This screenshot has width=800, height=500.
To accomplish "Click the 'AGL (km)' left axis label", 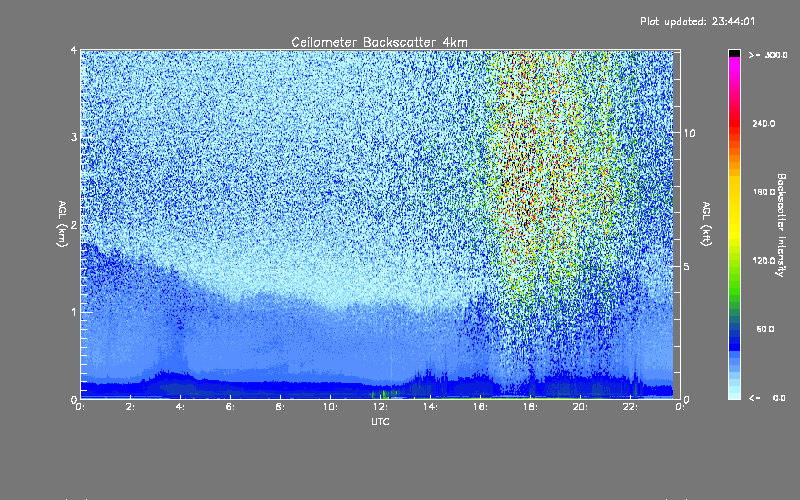I will (62, 224).
